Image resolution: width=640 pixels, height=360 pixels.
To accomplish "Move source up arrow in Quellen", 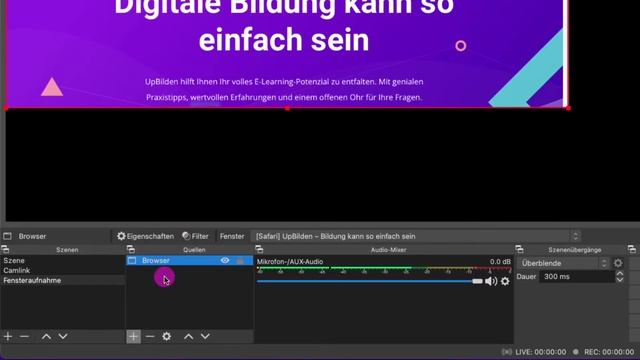I will point(188,336).
